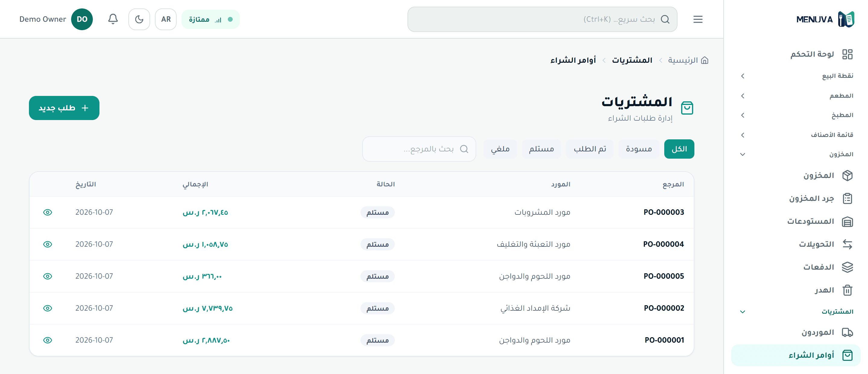Select the مستلم filter tab
This screenshot has height=374, width=868.
click(541, 149)
